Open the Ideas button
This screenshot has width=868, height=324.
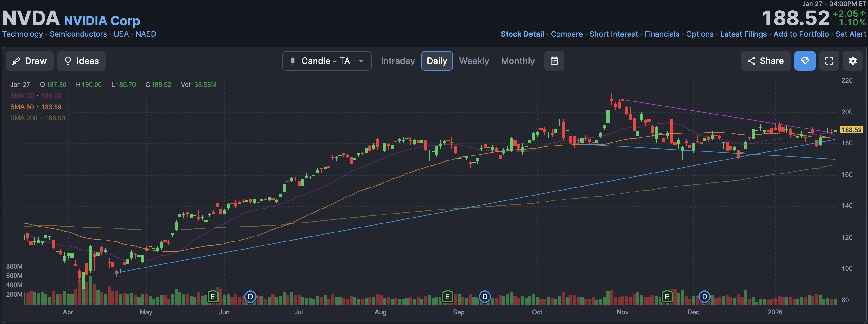point(82,61)
